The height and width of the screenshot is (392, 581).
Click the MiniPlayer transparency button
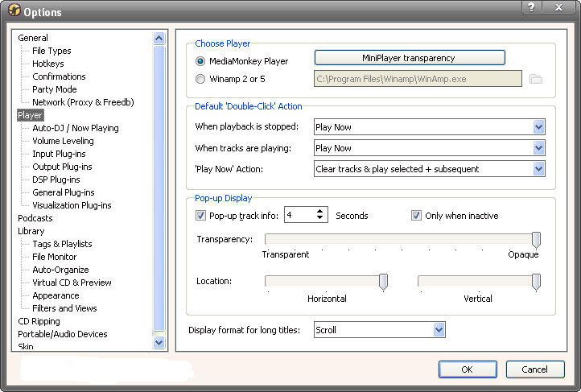(x=409, y=58)
